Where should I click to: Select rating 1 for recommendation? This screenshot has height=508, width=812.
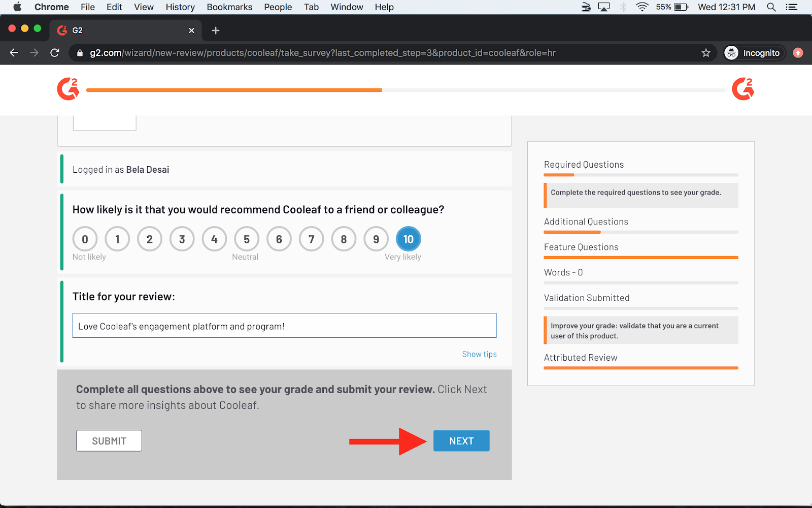coord(117,239)
